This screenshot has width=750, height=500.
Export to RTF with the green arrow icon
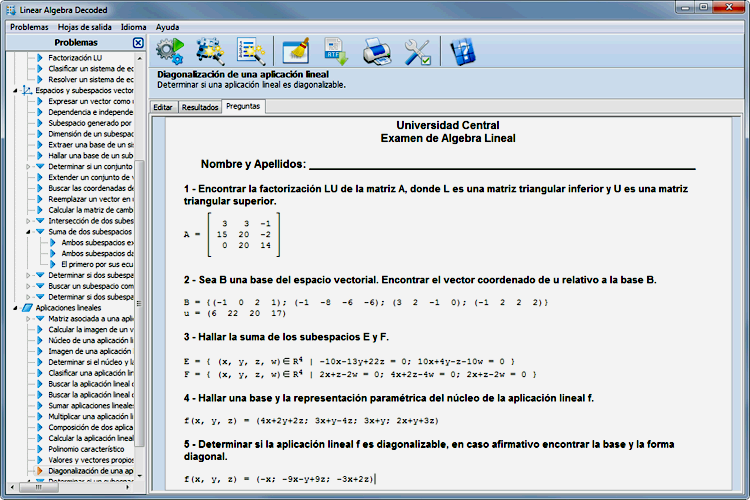coord(336,52)
